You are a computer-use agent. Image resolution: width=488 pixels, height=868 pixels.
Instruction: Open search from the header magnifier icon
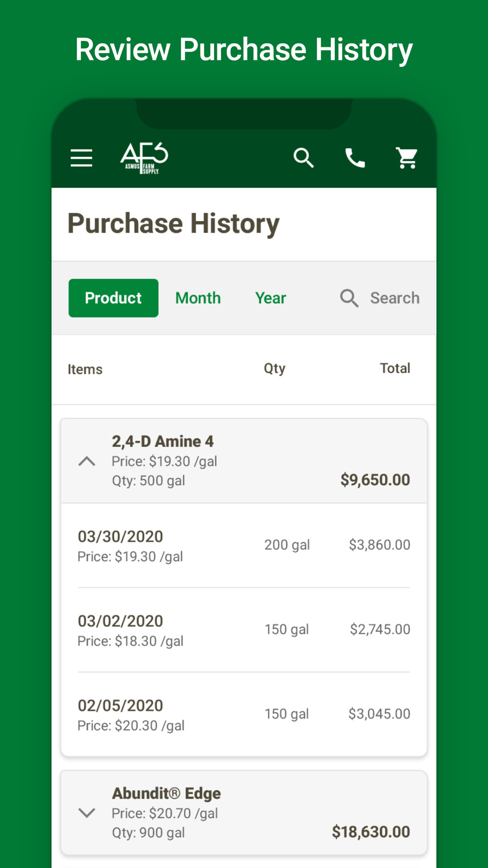click(303, 158)
